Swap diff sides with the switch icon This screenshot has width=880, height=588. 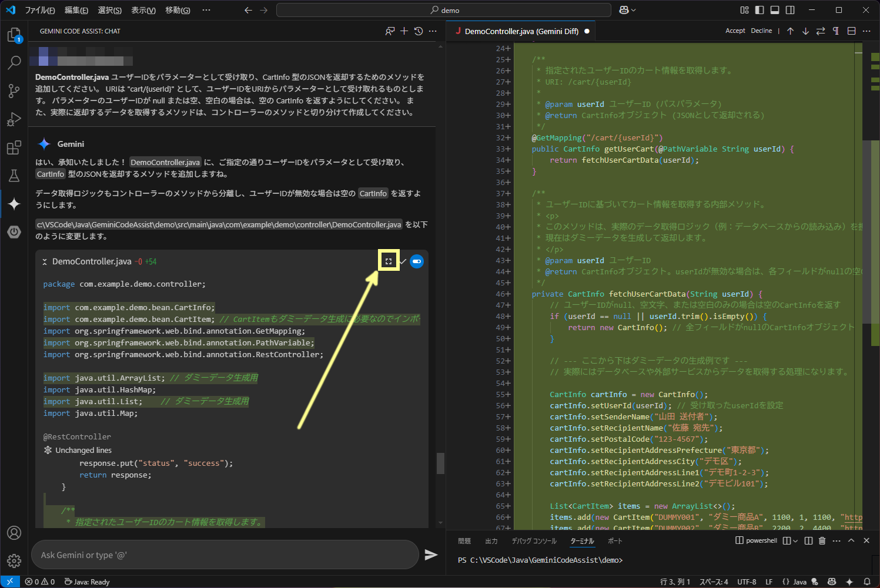[820, 31]
